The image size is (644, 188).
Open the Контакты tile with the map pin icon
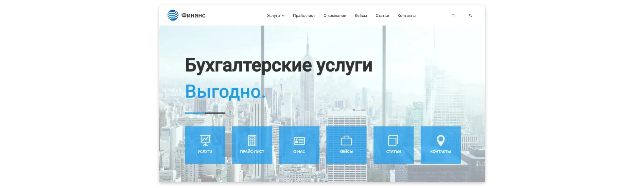441,145
